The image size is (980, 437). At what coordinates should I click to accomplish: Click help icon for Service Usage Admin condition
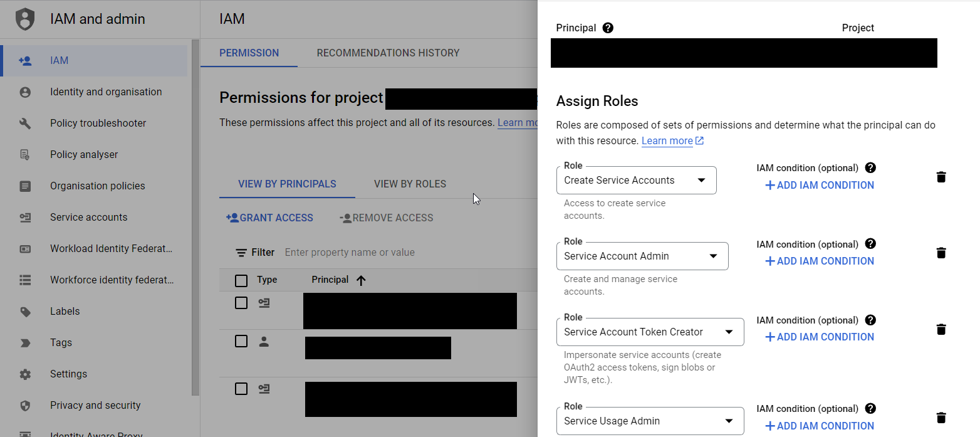[870, 409]
